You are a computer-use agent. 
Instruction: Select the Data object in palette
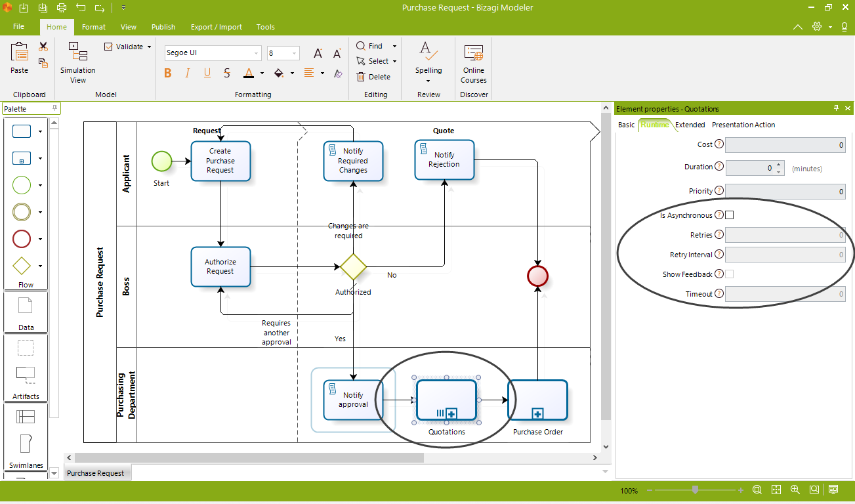pos(26,305)
